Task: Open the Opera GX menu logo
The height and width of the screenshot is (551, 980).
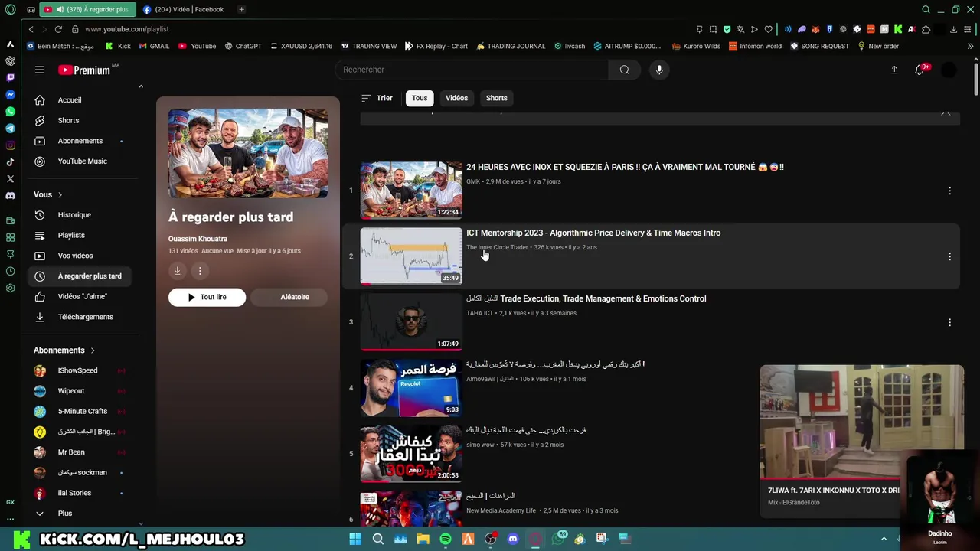Action: [10, 9]
